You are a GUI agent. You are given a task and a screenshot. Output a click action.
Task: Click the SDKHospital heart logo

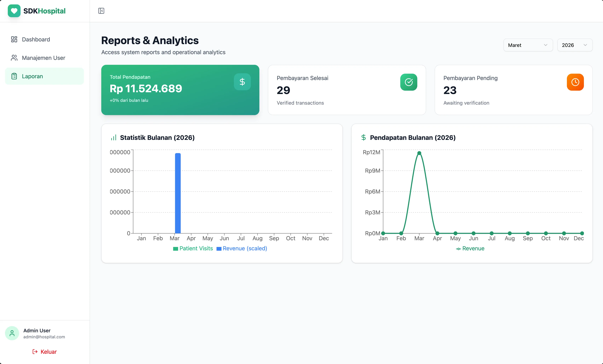[14, 11]
